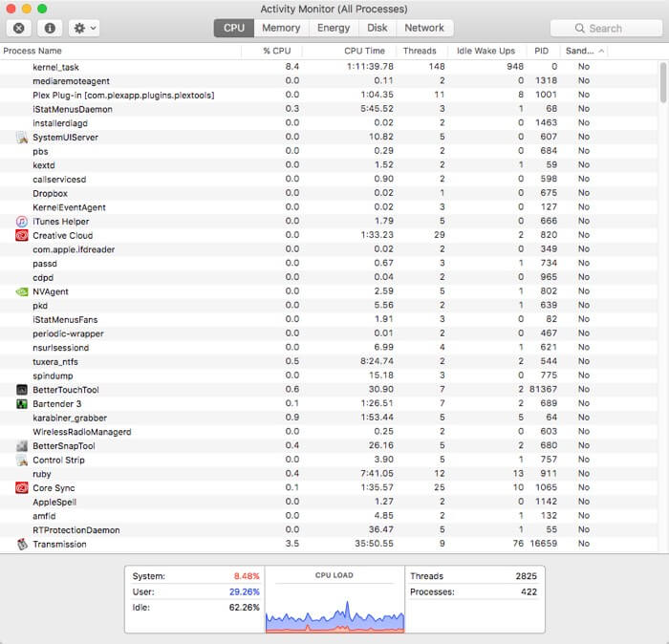Screen dimensions: 669x644
Task: Select the WirelessRadioManagerd row
Action: [329, 432]
